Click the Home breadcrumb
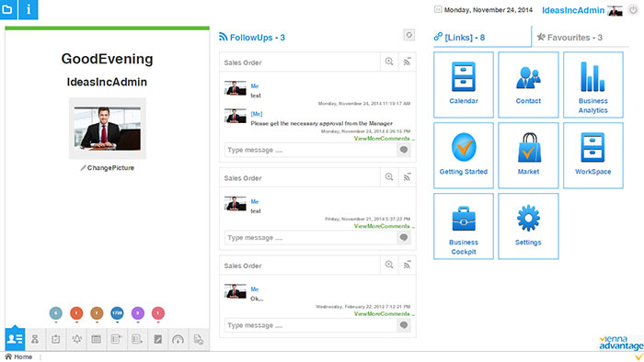Viewport: 644px width, 362px height. 18,356
